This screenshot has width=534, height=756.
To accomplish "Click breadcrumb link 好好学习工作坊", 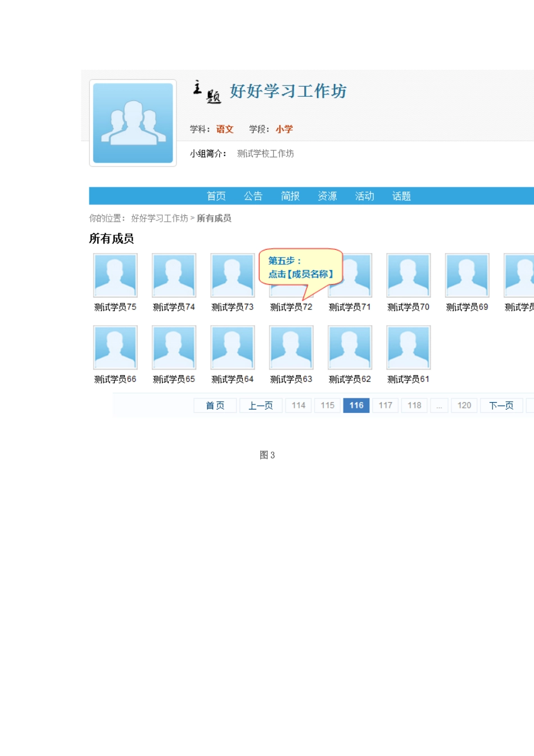I will pos(160,218).
